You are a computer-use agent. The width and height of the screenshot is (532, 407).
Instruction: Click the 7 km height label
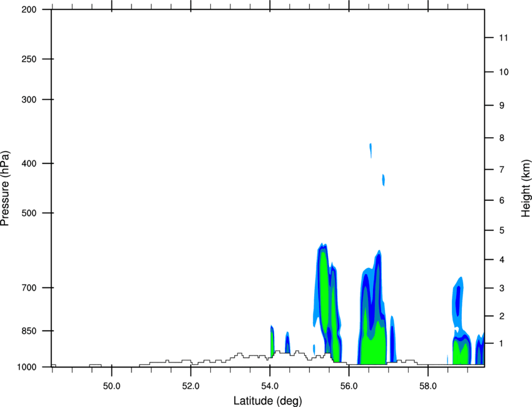502,170
